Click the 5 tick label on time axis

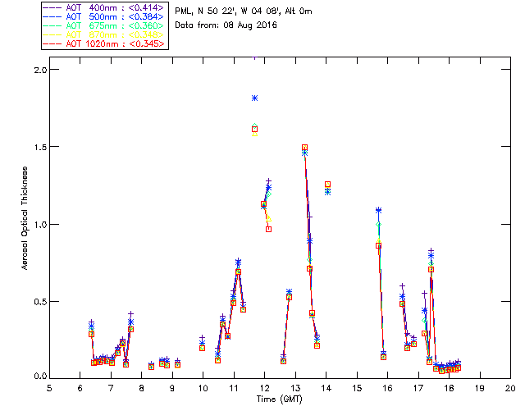tap(49, 389)
